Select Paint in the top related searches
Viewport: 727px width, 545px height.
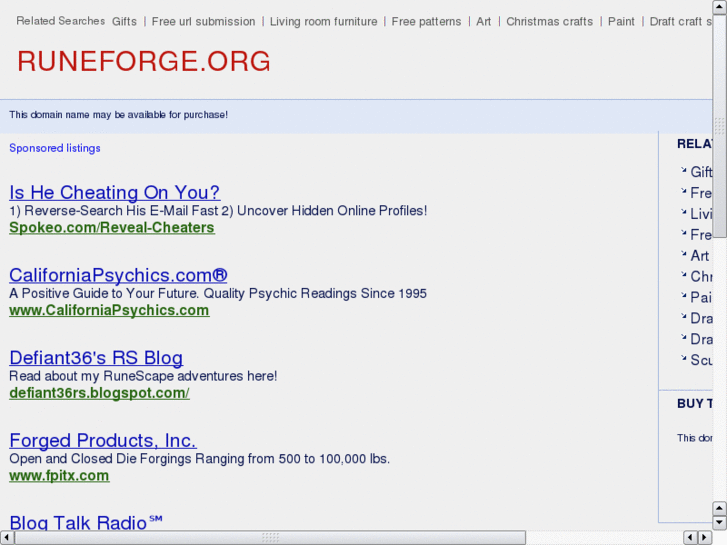(621, 22)
